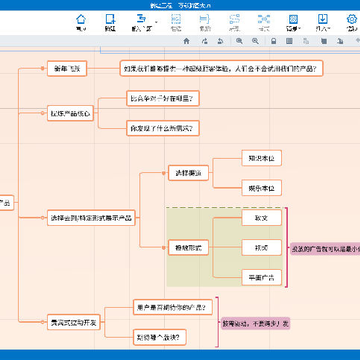
Task: Select the long question topic ending '我们的产品?'
Action: tap(221, 68)
